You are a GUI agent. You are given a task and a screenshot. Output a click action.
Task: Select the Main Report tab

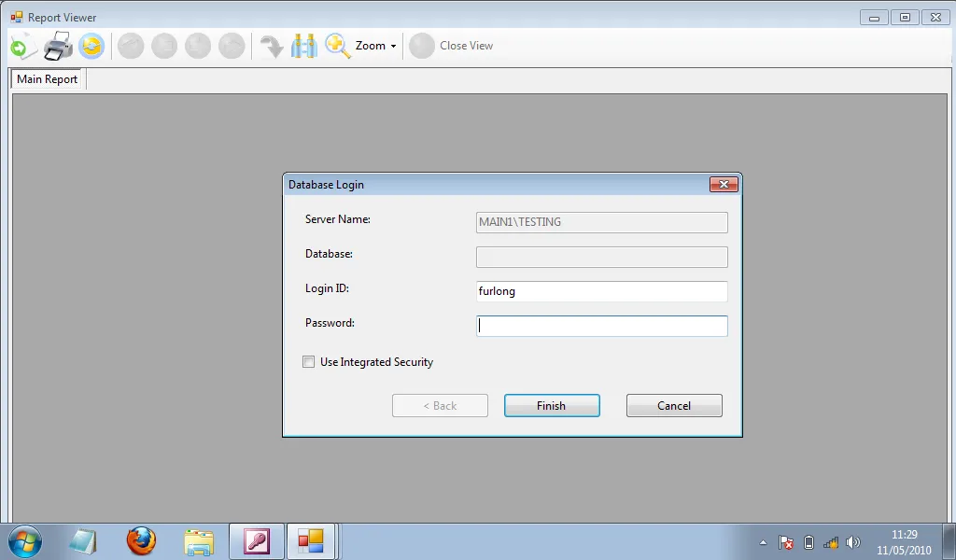tap(47, 79)
